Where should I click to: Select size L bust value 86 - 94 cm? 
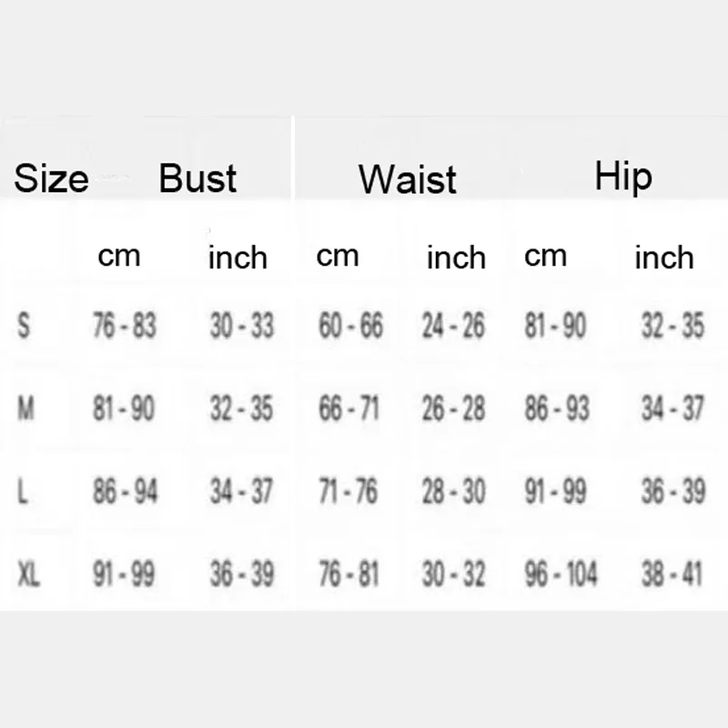125,492
